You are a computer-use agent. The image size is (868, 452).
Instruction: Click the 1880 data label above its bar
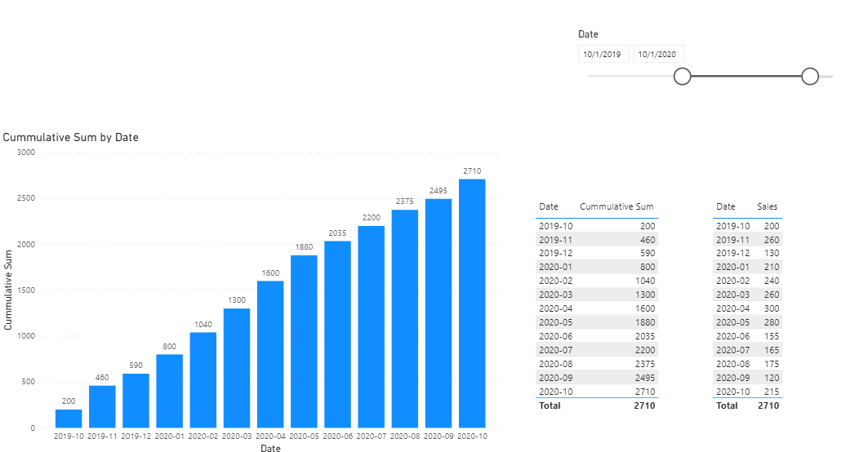pyautogui.click(x=304, y=246)
